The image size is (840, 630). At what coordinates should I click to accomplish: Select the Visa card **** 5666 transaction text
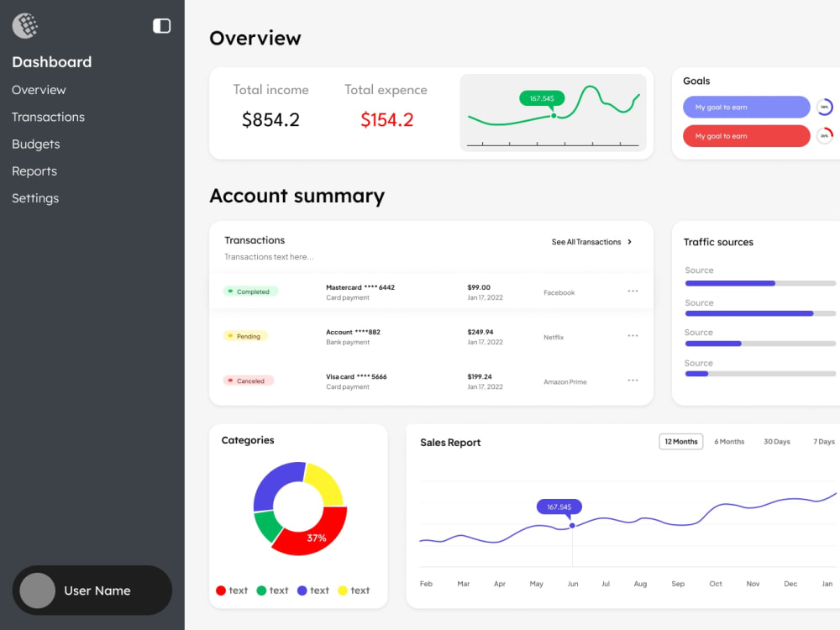(x=356, y=376)
